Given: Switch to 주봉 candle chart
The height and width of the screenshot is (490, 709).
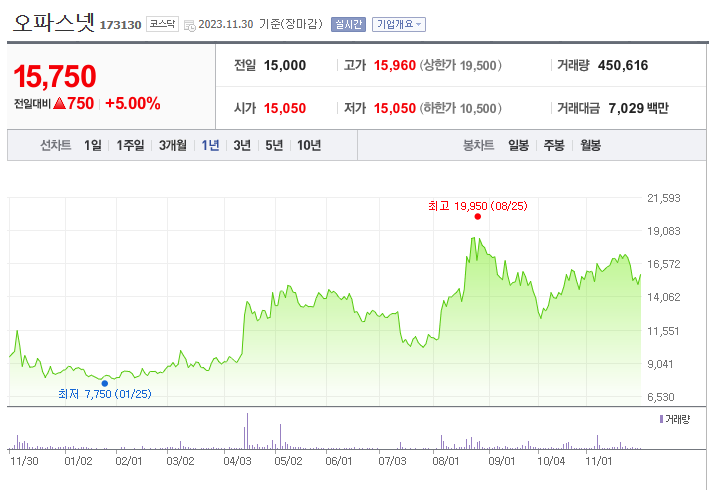Looking at the screenshot, I should (554, 145).
